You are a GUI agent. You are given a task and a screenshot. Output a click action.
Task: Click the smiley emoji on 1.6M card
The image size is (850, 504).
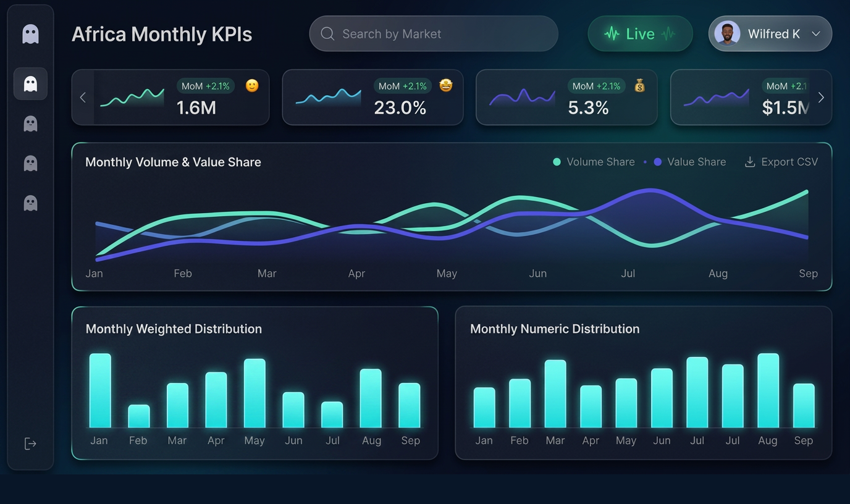pyautogui.click(x=251, y=86)
